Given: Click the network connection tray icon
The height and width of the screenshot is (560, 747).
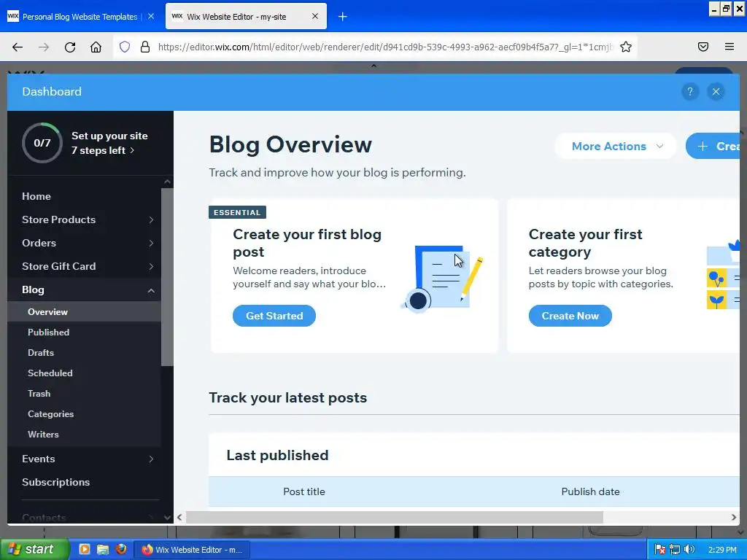Looking at the screenshot, I should click(675, 550).
